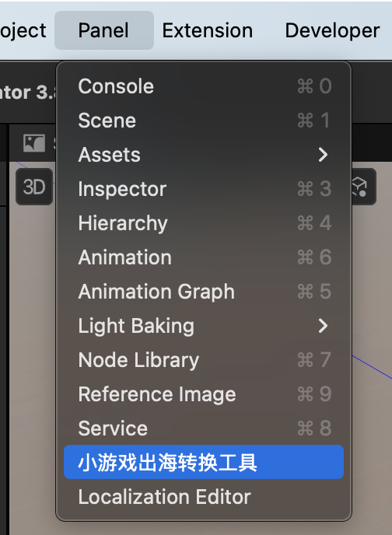Screen dimensions: 392x535
Task: Toggle the 3D view mode button
Action: 34,187
